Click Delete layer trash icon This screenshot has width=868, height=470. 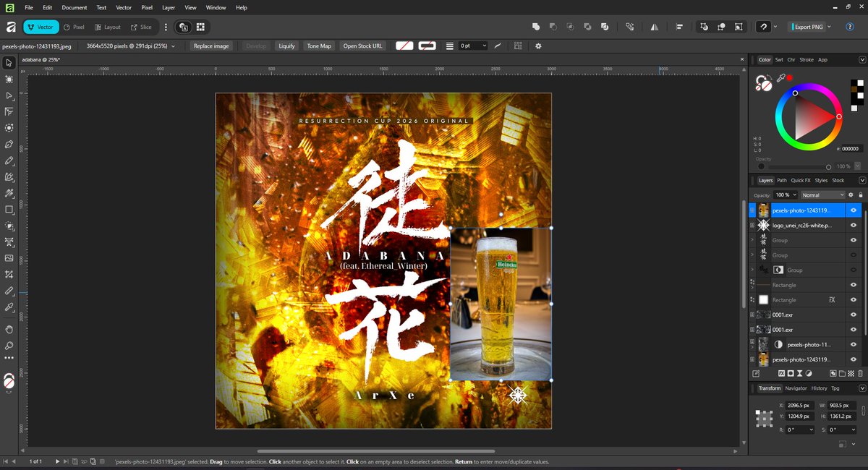860,373
